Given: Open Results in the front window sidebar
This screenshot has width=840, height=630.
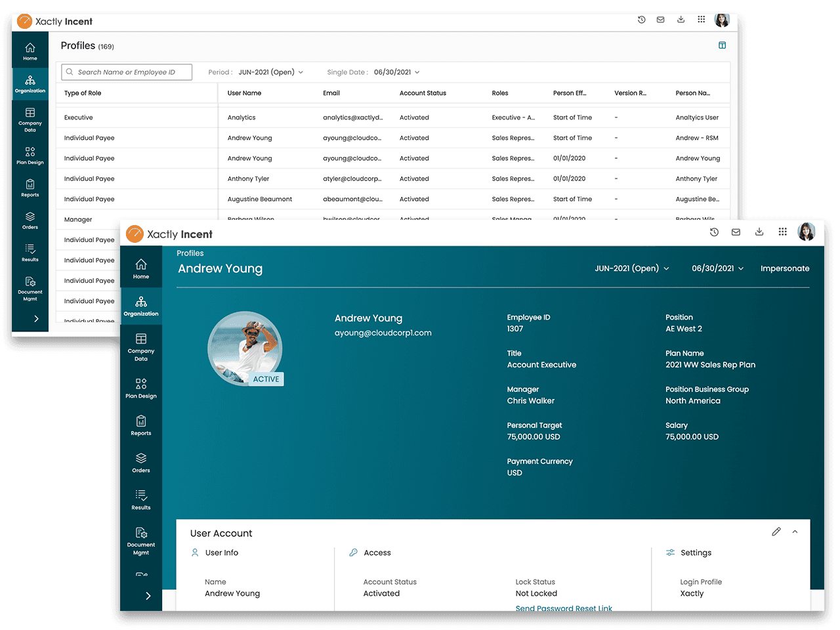Looking at the screenshot, I should click(x=141, y=499).
